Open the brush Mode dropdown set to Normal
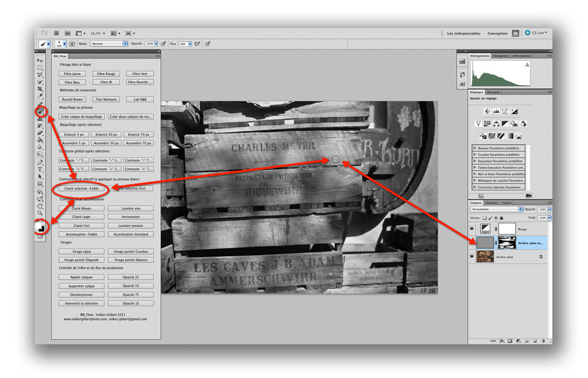This screenshot has width=588, height=378. [109, 44]
